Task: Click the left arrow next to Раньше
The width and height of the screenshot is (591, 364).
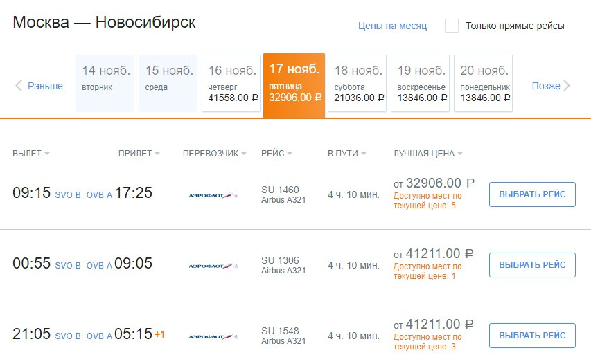Action: point(19,86)
